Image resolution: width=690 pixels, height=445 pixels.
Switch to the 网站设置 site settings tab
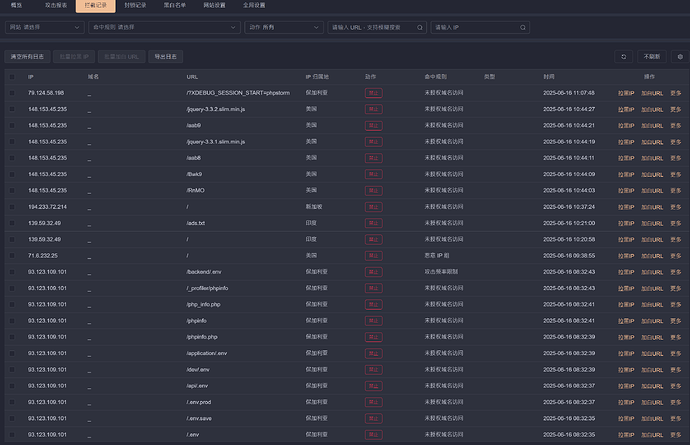click(x=214, y=5)
